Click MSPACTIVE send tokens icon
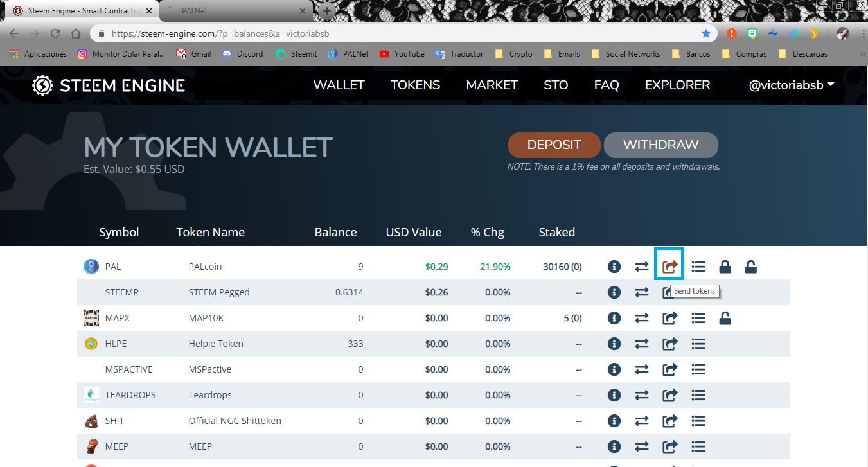This screenshot has width=868, height=467. pos(669,369)
